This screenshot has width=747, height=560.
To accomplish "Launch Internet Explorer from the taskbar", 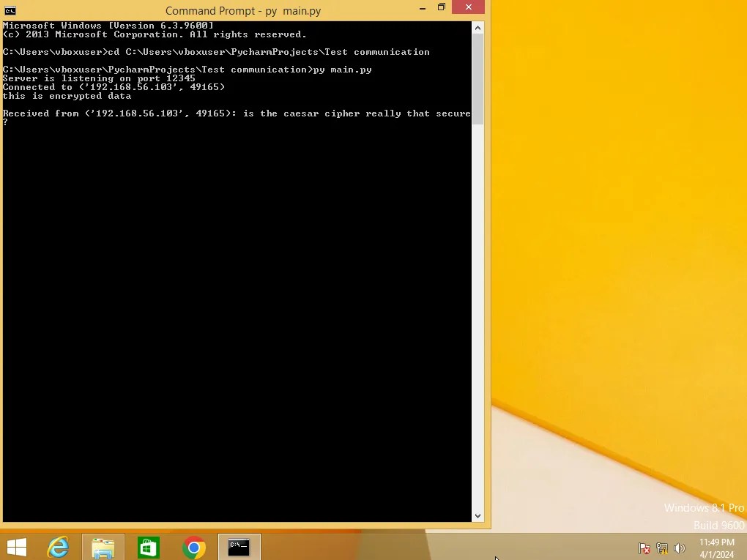I will click(x=58, y=547).
